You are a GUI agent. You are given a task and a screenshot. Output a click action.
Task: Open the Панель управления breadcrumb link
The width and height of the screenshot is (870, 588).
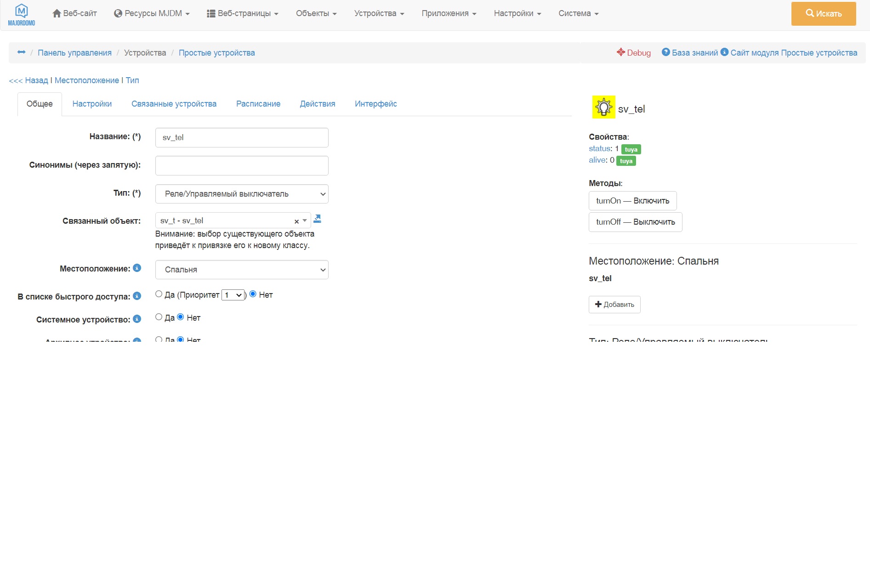(74, 53)
